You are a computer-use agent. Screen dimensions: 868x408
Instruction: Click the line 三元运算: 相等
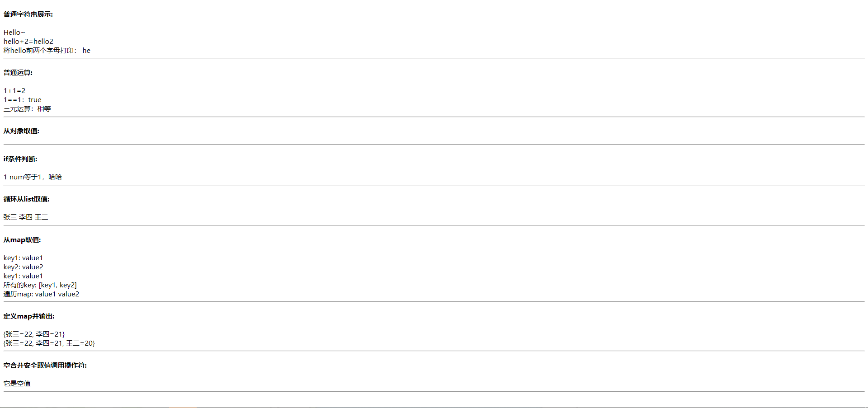[27, 109]
